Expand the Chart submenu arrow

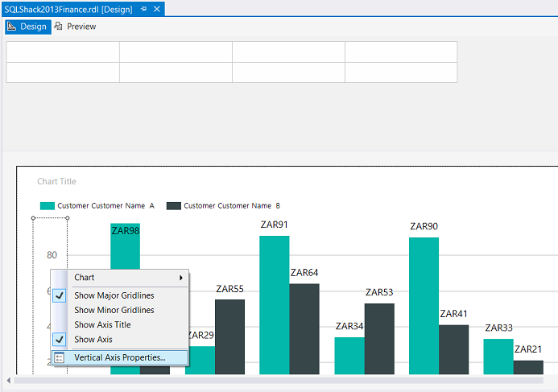pos(182,278)
